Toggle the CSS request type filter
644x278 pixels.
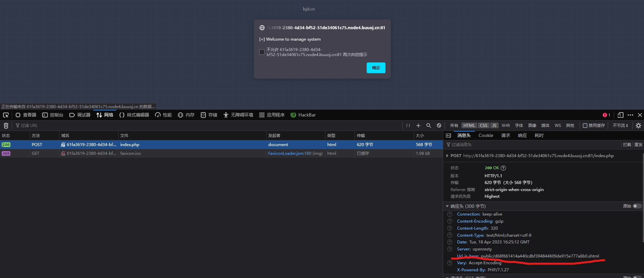tap(484, 126)
